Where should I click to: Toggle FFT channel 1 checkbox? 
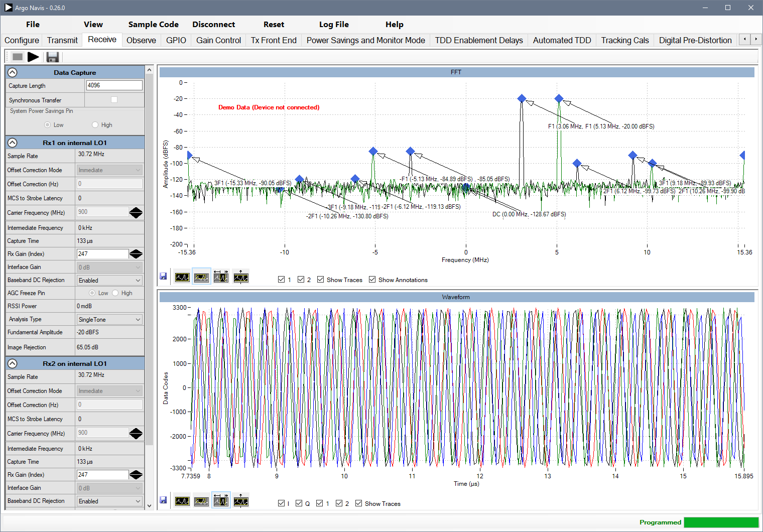click(x=281, y=280)
